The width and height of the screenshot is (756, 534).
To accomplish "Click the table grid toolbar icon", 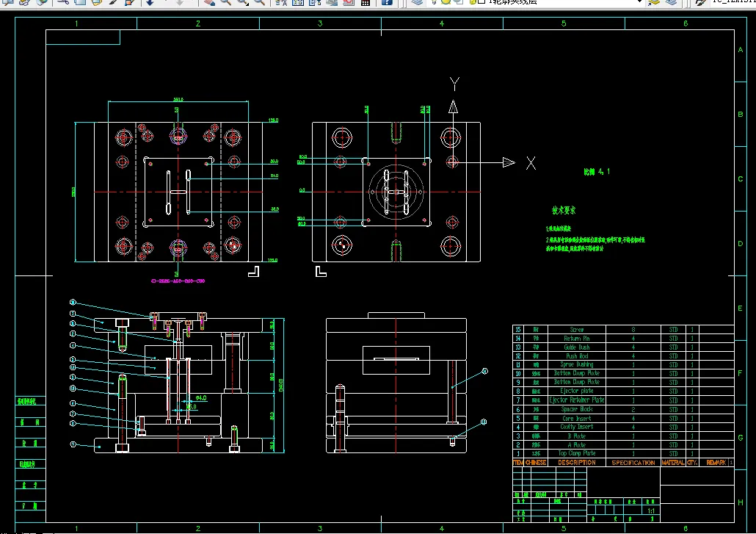I will coord(366,2).
